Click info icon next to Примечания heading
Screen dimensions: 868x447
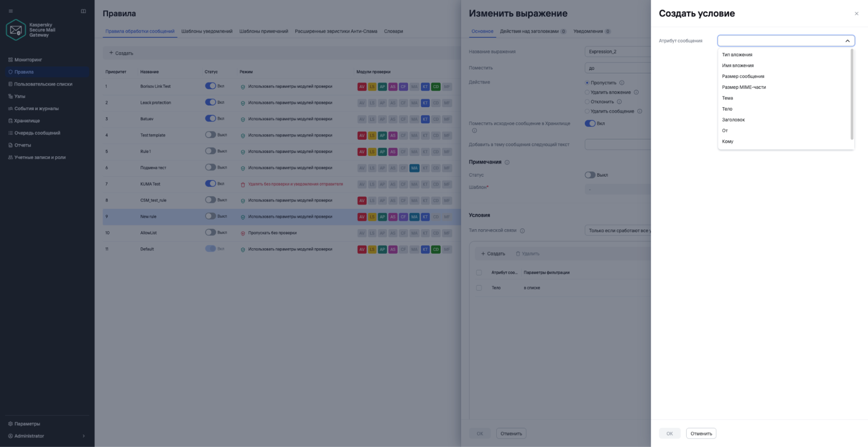point(507,162)
